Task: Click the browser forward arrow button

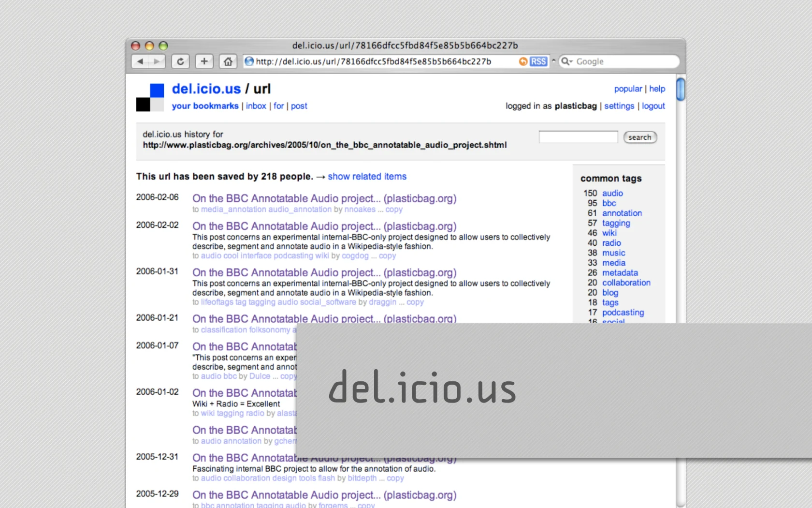Action: coord(157,61)
